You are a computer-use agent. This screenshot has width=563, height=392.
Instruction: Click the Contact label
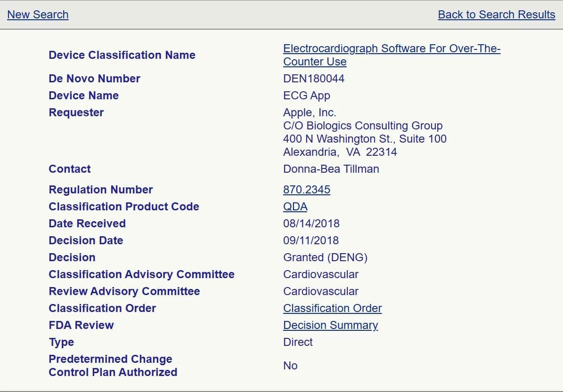pos(70,169)
